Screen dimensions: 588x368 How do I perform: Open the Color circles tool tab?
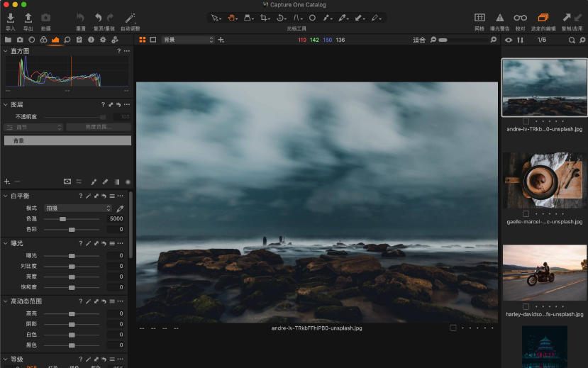pos(43,40)
